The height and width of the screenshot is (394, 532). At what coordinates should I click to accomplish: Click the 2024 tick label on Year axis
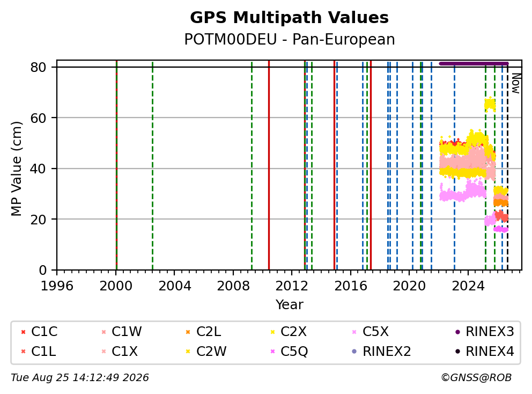(x=468, y=286)
